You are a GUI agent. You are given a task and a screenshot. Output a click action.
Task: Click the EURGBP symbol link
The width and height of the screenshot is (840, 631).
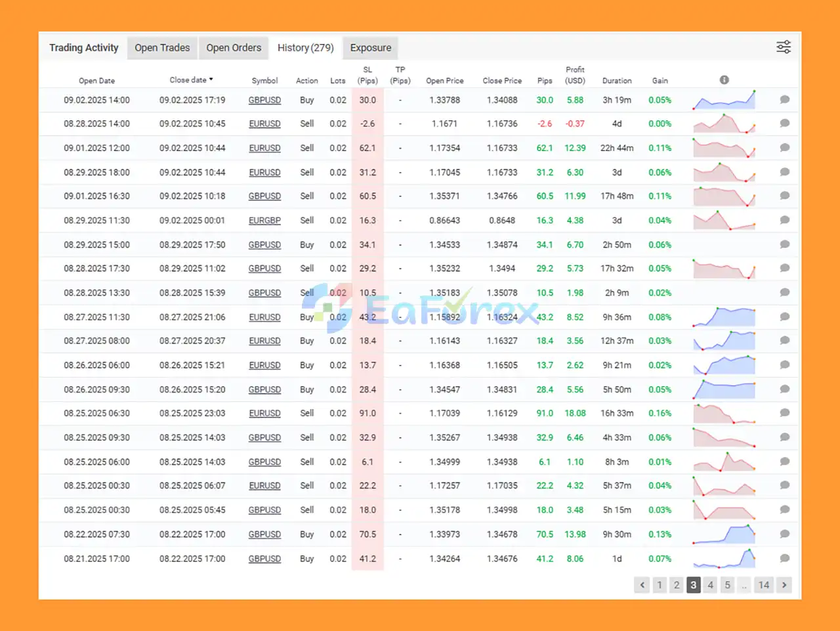click(x=264, y=221)
